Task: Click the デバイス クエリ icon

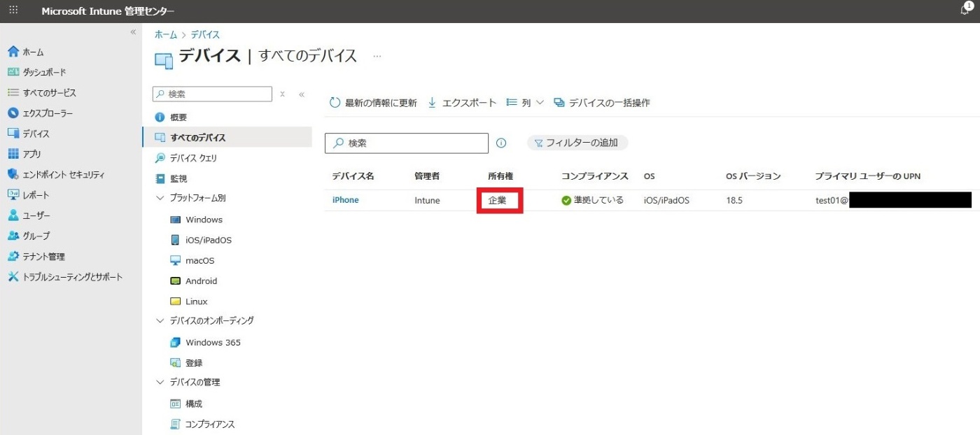Action: point(160,158)
